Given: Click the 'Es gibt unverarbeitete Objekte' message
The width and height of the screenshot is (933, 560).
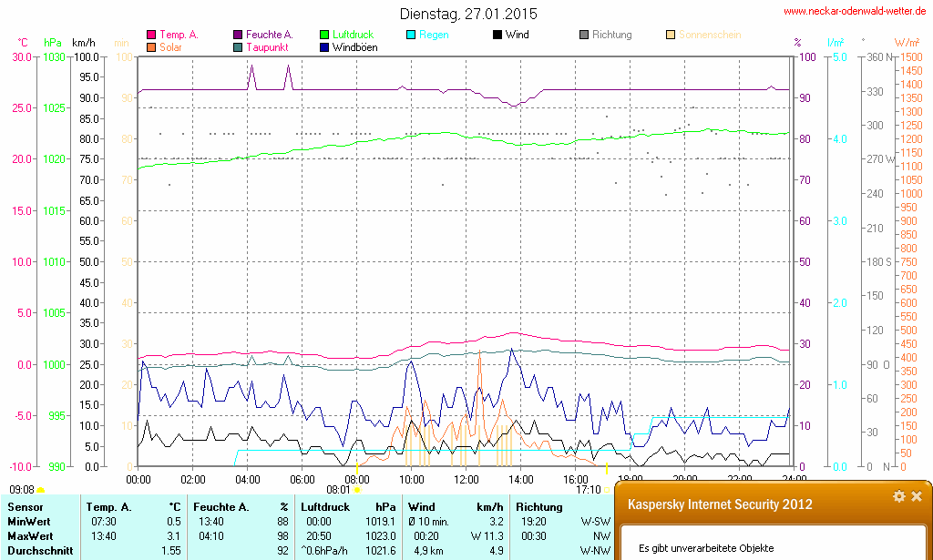Looking at the screenshot, I should click(x=706, y=548).
